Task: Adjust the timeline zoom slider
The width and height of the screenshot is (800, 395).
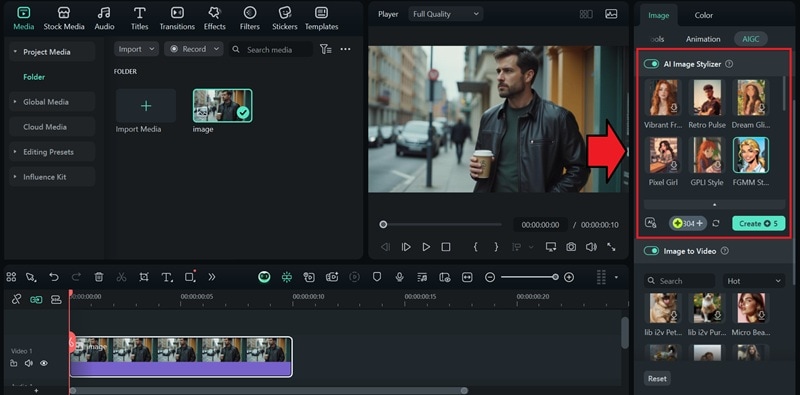Action: point(529,277)
